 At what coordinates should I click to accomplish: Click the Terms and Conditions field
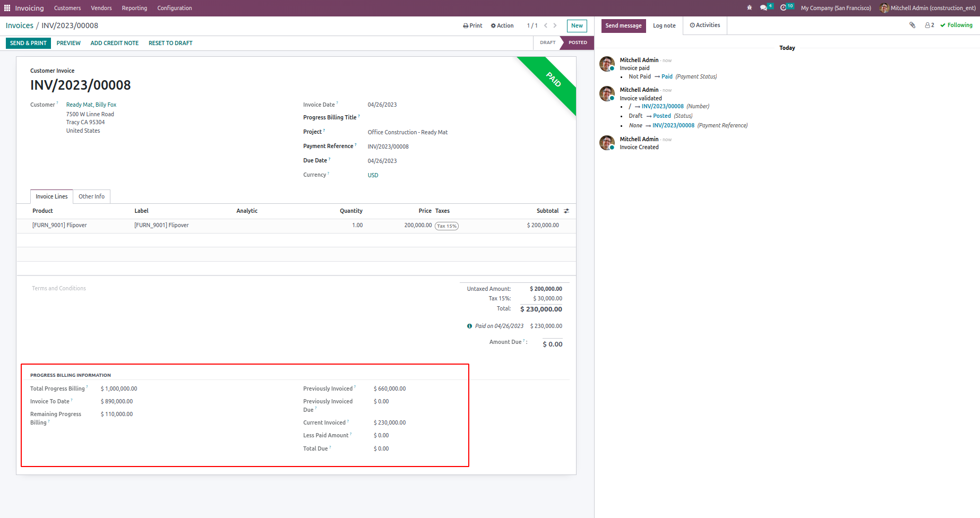(59, 288)
